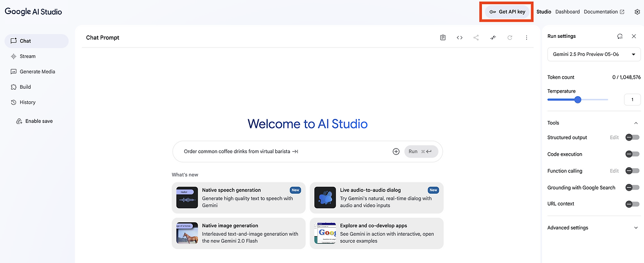Open the three-dot more options menu
The height and width of the screenshot is (263, 644).
(526, 38)
